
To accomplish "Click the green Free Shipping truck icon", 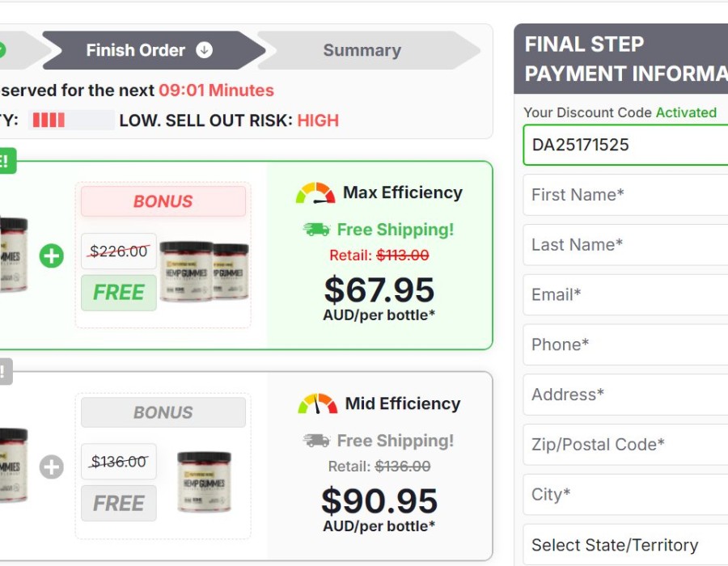I will click(316, 230).
